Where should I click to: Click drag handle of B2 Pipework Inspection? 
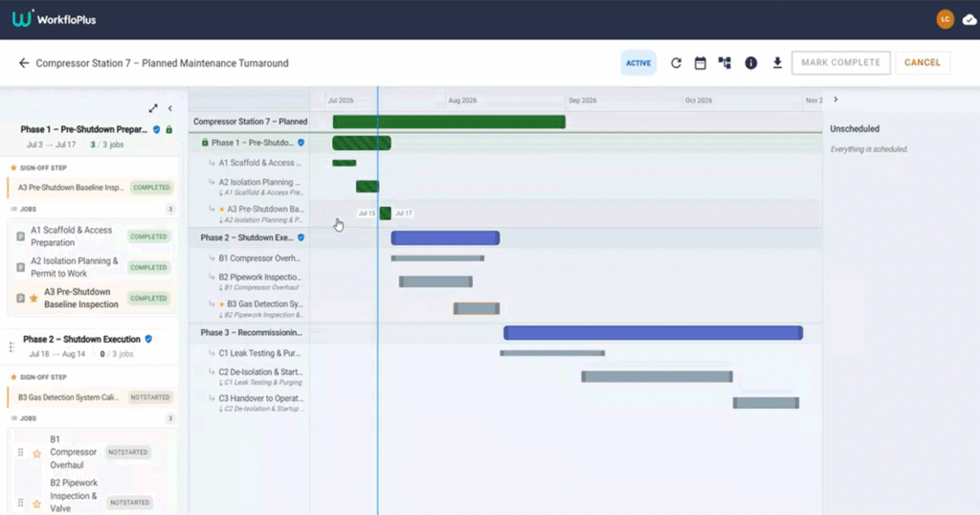[21, 503]
